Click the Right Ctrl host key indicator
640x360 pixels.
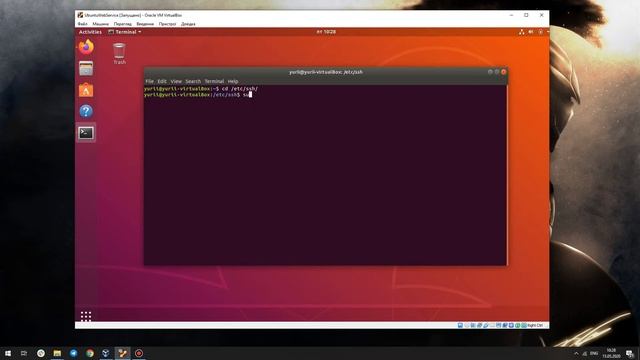click(x=535, y=325)
